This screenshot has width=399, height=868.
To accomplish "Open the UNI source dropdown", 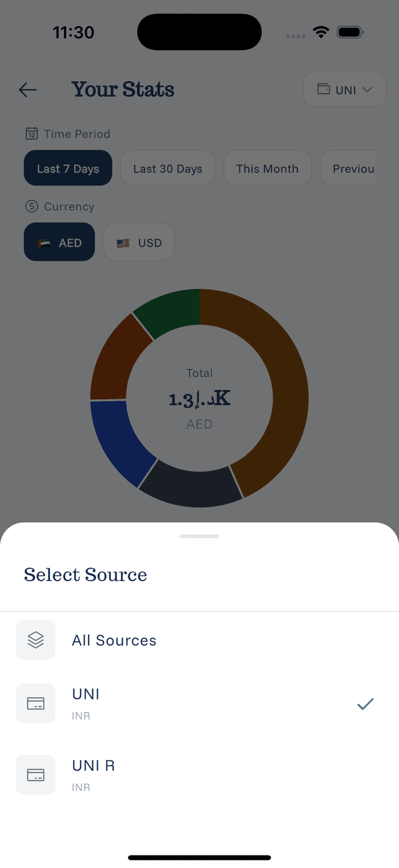I will [x=345, y=89].
